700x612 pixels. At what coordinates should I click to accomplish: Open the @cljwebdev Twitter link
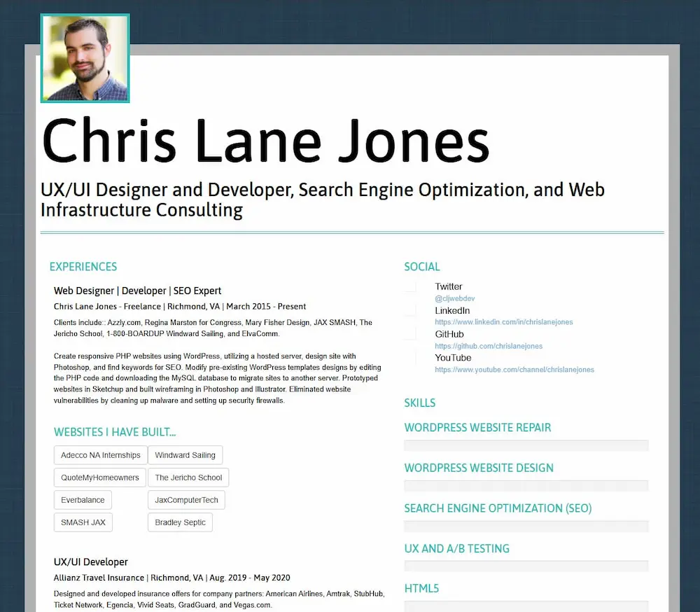(454, 298)
